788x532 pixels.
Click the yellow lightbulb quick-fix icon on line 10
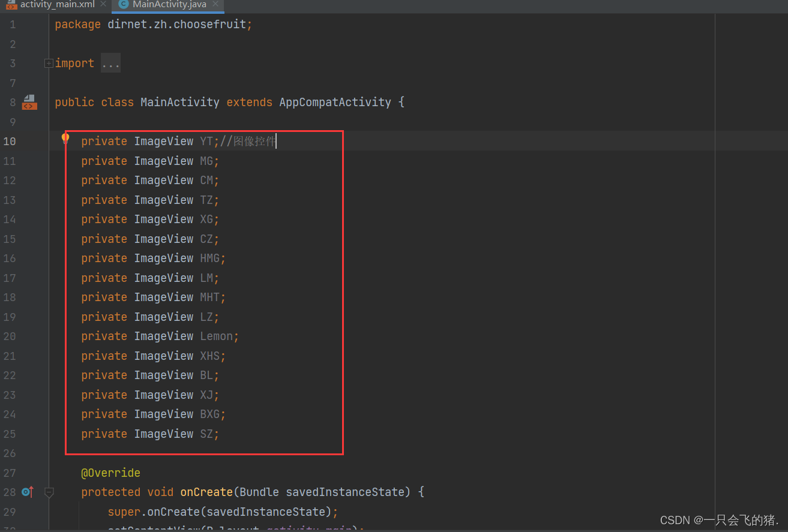[65, 139]
